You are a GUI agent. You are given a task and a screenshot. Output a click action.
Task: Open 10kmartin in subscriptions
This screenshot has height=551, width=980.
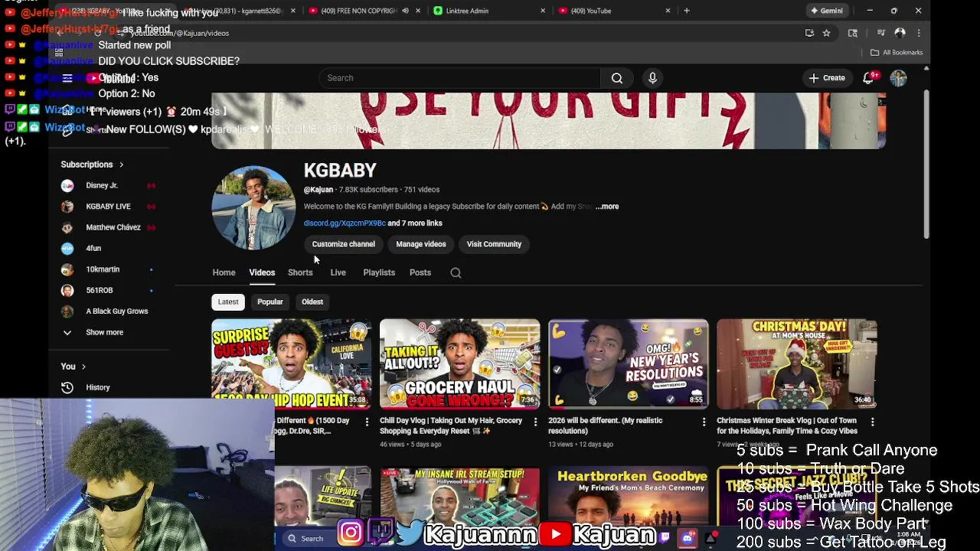(103, 269)
